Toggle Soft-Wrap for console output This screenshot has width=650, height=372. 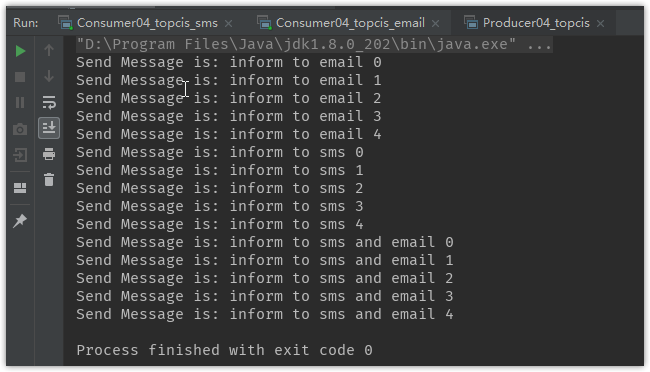pos(49,102)
